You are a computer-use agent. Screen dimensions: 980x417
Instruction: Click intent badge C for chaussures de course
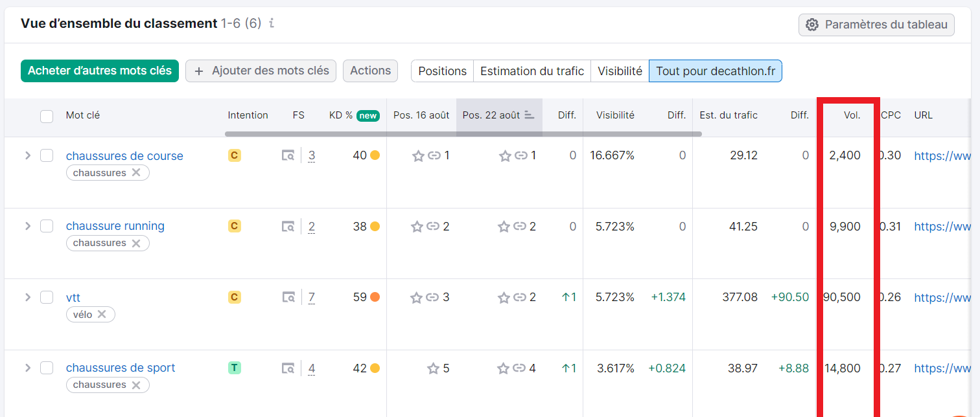235,155
